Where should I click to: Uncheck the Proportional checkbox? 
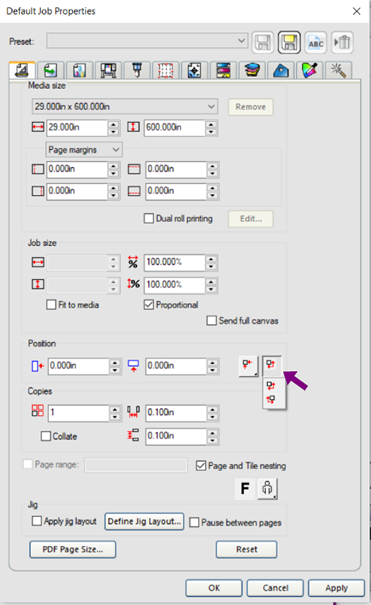(x=148, y=305)
